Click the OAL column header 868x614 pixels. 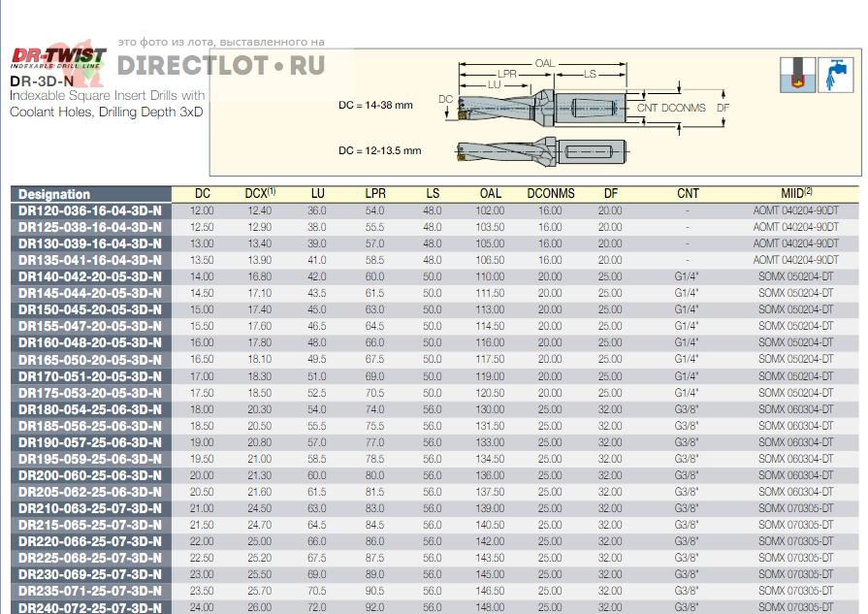(x=491, y=194)
